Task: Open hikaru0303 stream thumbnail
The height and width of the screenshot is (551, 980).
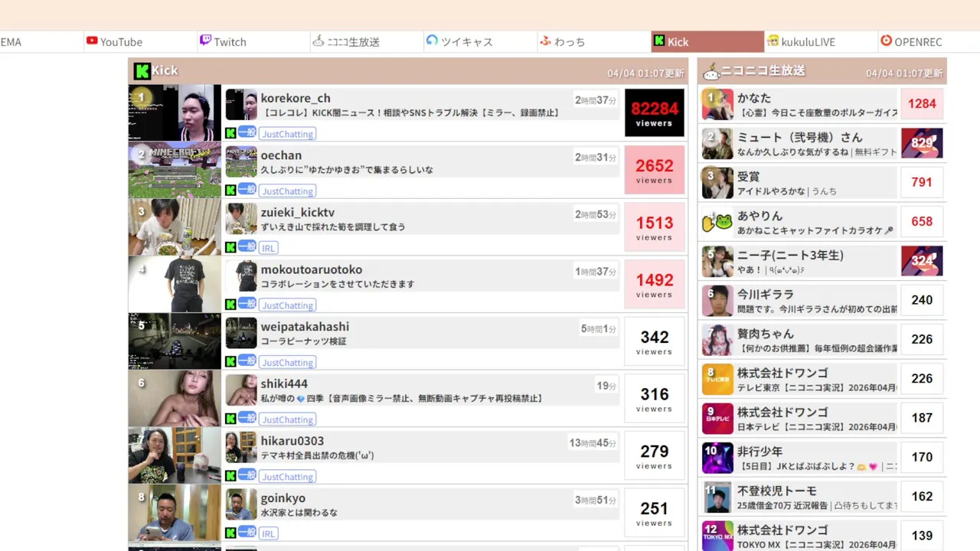Action: click(175, 455)
